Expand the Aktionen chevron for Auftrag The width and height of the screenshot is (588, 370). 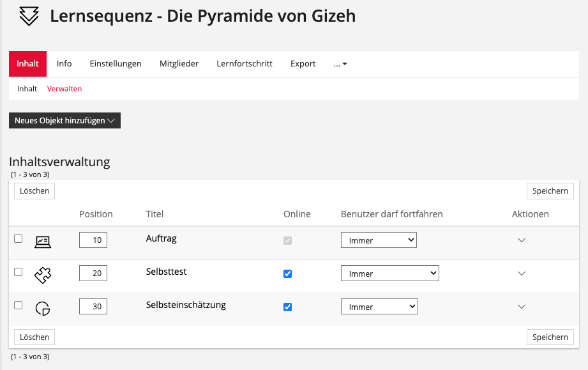tap(521, 240)
